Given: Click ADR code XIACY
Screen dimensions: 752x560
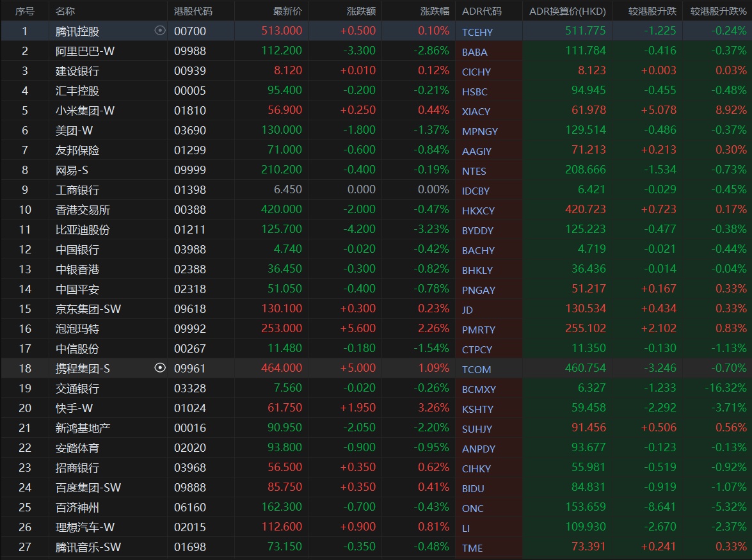Looking at the screenshot, I should (x=476, y=112).
